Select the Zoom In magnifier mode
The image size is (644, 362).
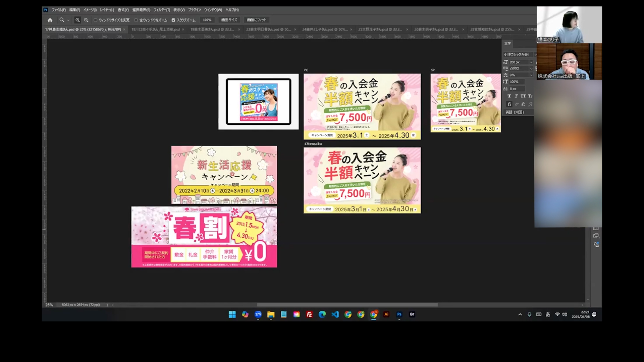tap(77, 20)
